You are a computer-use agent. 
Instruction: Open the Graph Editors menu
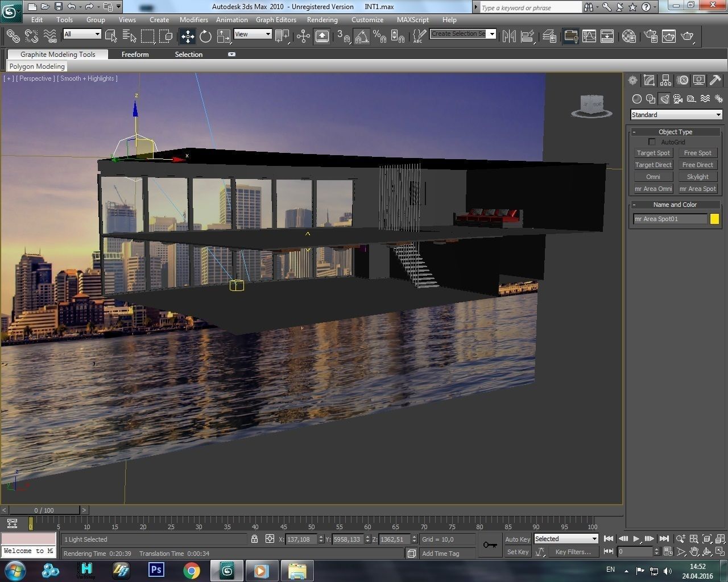pos(276,19)
